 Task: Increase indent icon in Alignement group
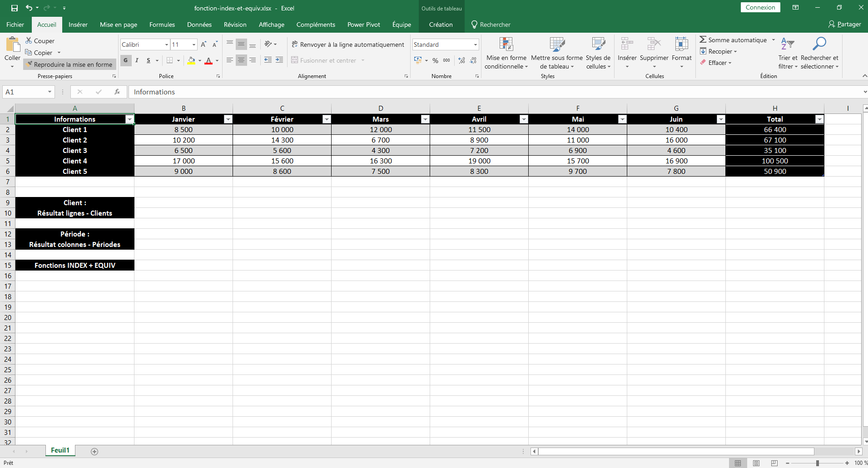click(x=279, y=60)
